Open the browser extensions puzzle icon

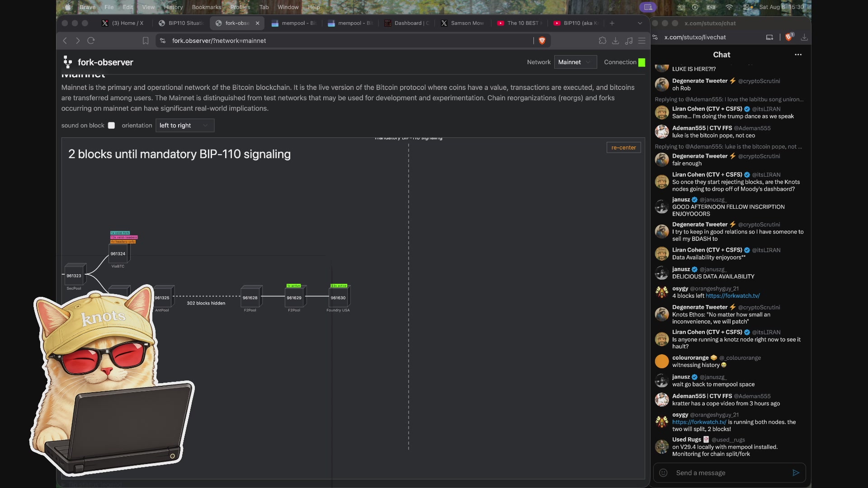click(x=603, y=41)
